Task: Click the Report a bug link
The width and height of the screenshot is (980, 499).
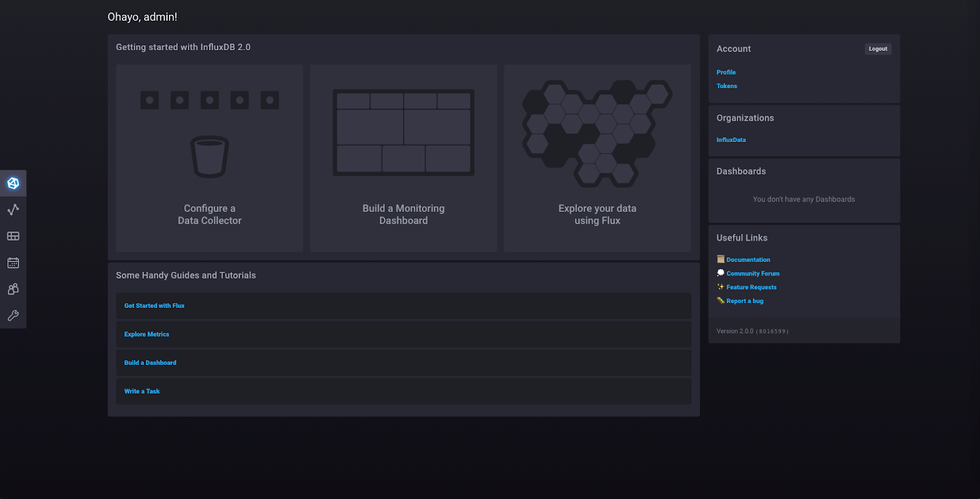Action: [745, 301]
